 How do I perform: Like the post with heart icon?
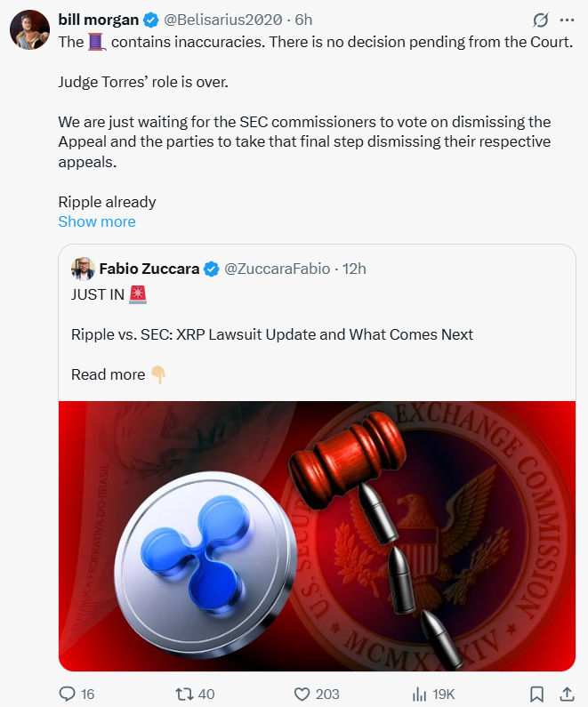302,694
